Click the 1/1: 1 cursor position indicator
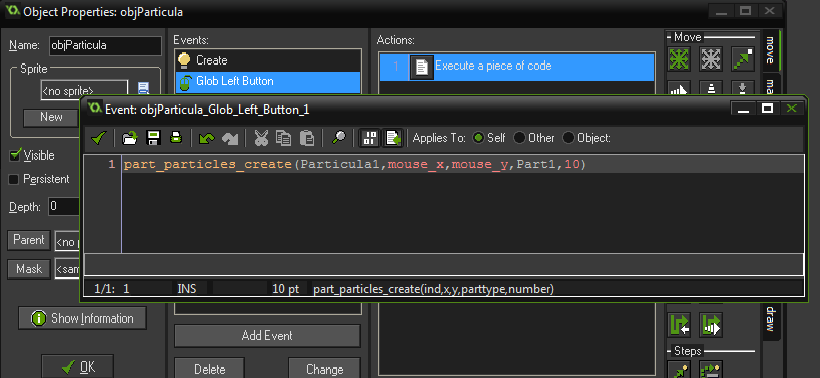This screenshot has height=378, width=820. tap(112, 289)
